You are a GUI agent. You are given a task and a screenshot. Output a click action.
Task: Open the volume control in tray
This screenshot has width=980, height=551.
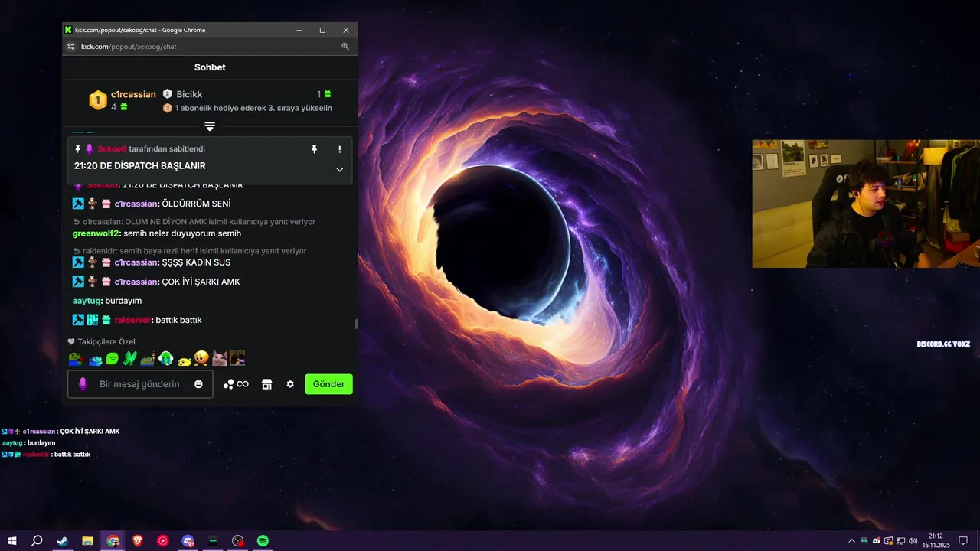tap(913, 541)
